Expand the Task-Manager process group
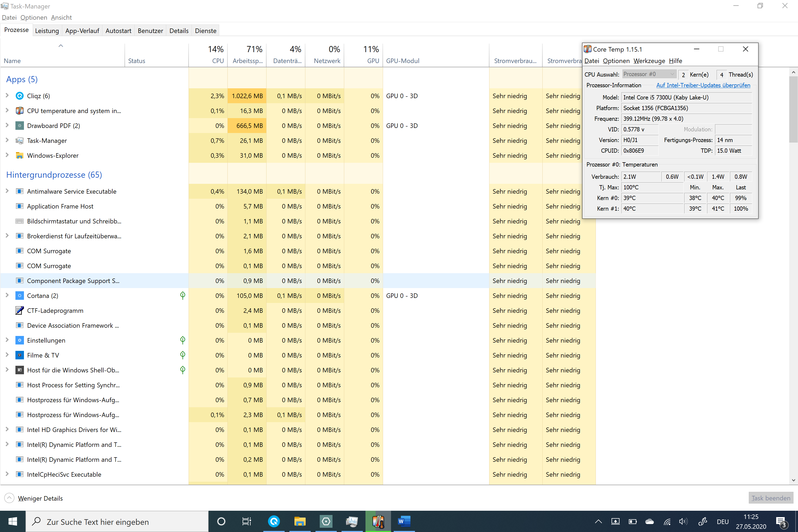798x532 pixels. (x=7, y=140)
